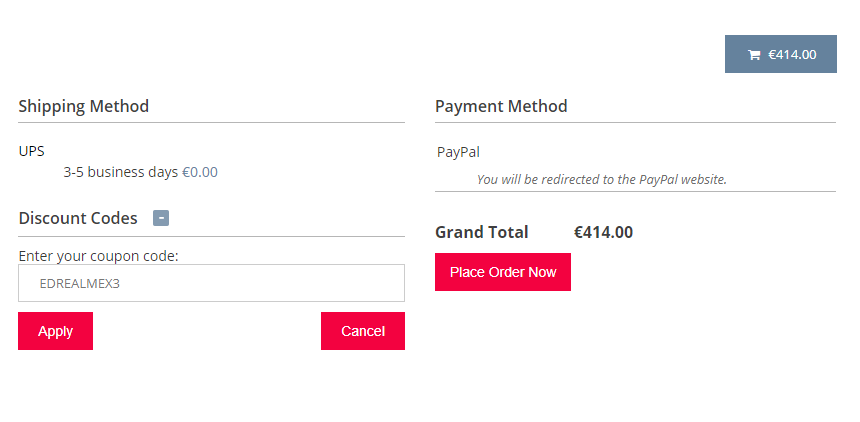Open the cart showing €414.00 total
This screenshot has height=422, width=860.
(780, 54)
